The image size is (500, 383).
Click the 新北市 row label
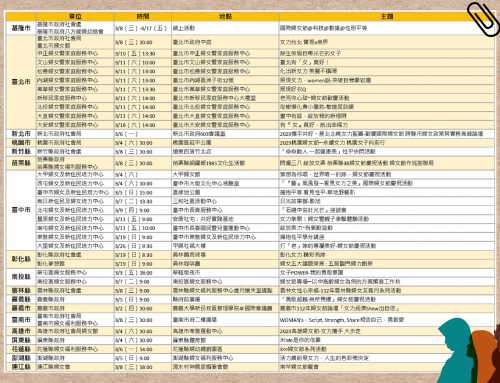click(x=21, y=134)
